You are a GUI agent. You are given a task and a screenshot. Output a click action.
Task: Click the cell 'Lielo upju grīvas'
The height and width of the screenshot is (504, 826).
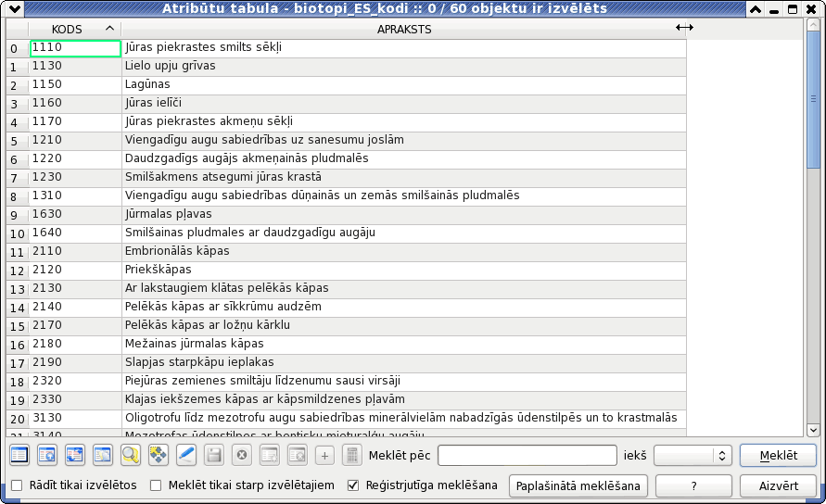(403, 67)
